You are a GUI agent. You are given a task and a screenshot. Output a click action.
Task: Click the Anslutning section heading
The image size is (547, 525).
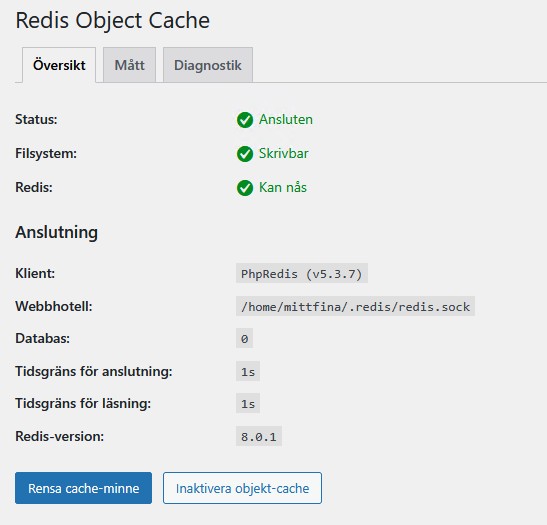[x=57, y=232]
